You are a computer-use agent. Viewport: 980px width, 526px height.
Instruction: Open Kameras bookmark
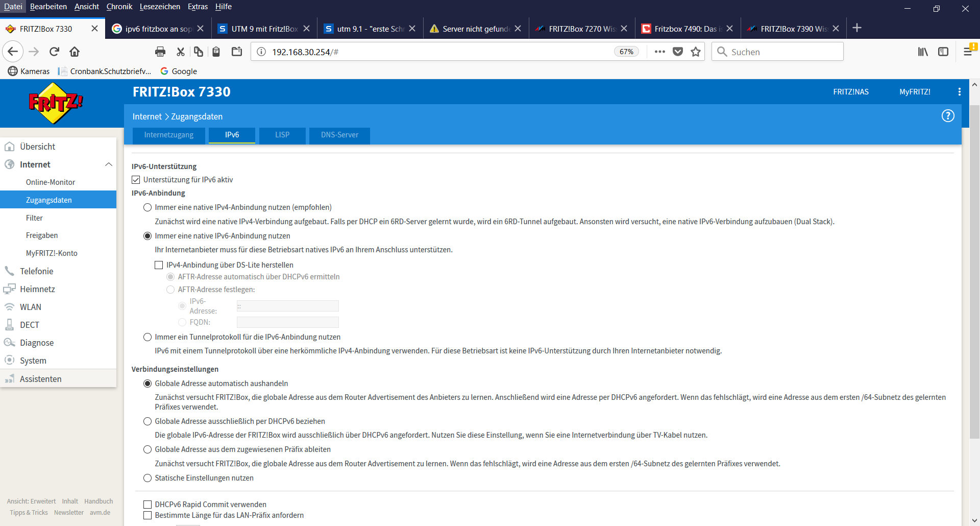pos(29,71)
